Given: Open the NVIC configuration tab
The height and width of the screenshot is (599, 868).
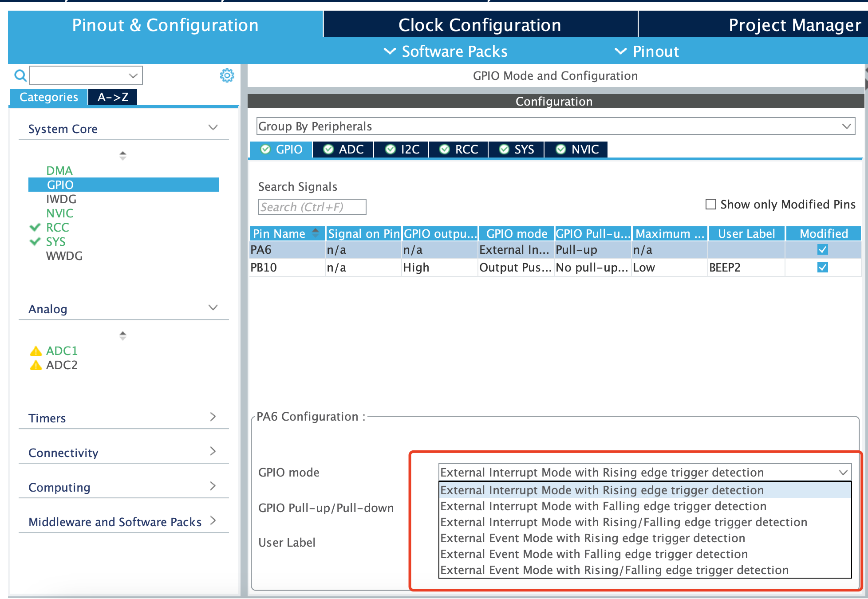Looking at the screenshot, I should click(576, 150).
